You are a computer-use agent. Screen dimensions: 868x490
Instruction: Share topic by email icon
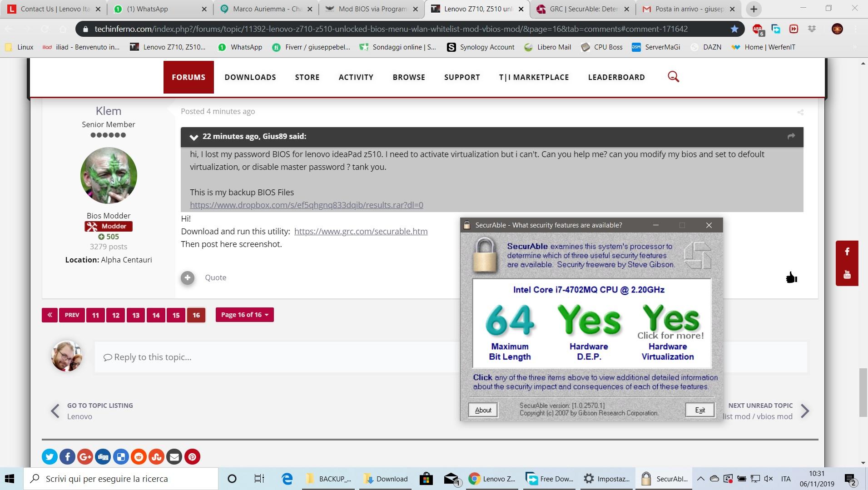pyautogui.click(x=174, y=457)
